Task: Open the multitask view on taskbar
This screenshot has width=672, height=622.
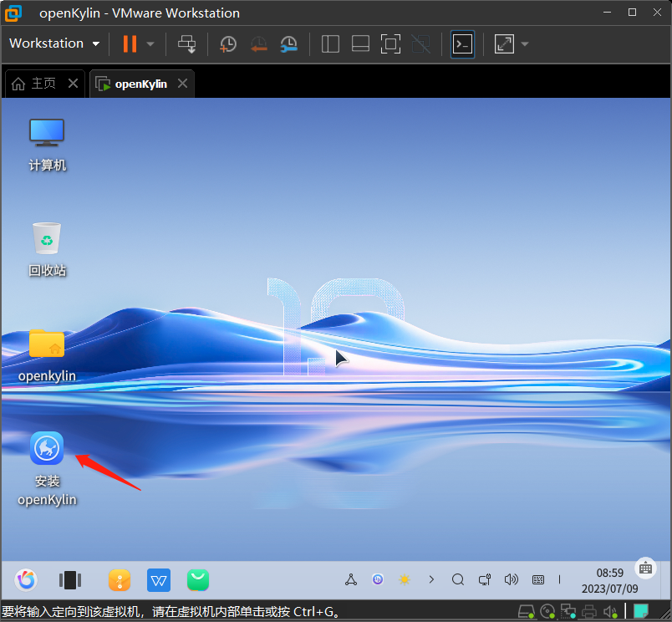Action: 70,580
